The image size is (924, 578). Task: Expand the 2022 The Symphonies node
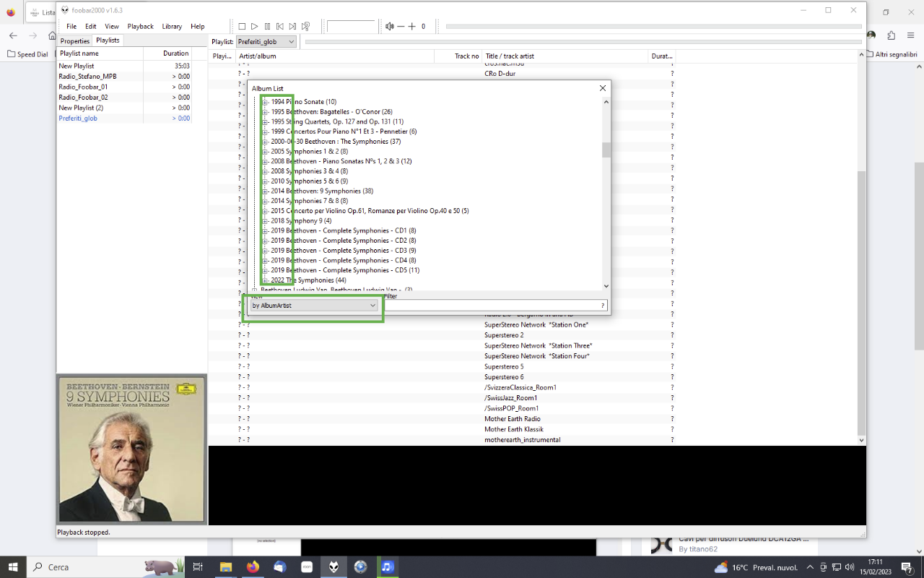pos(265,280)
